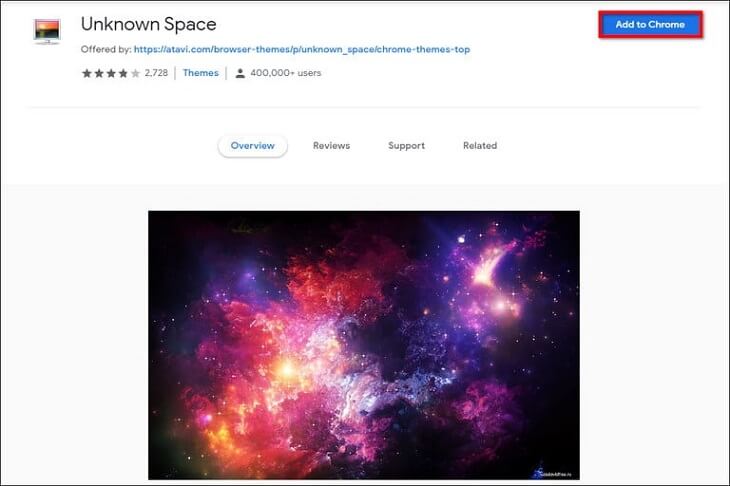Click the users person icon
The height and width of the screenshot is (486, 730).
(x=240, y=73)
